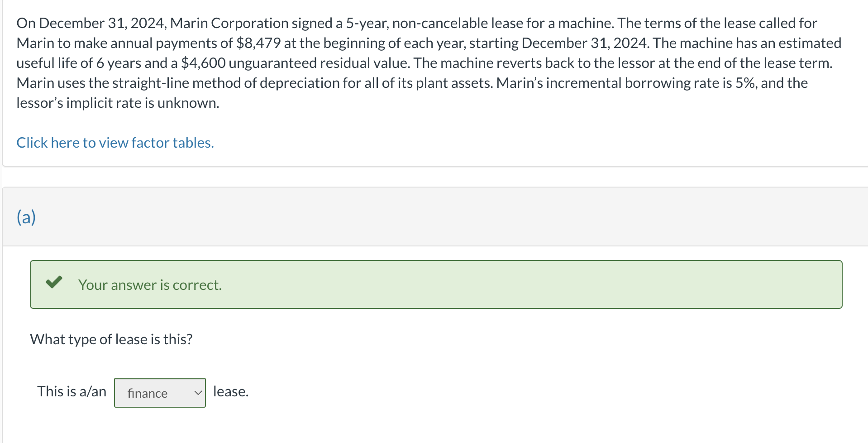
Task: Open the finance lease dropdown
Action: coord(159,392)
